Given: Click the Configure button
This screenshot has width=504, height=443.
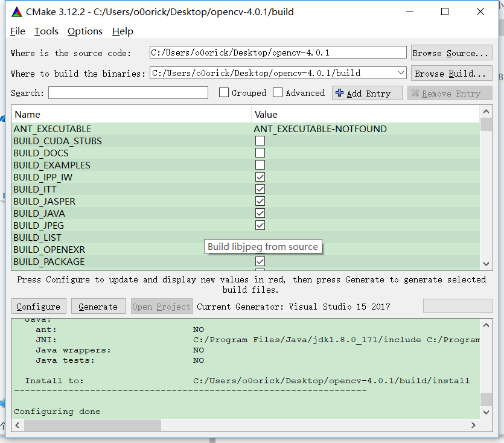Looking at the screenshot, I should coord(39,307).
